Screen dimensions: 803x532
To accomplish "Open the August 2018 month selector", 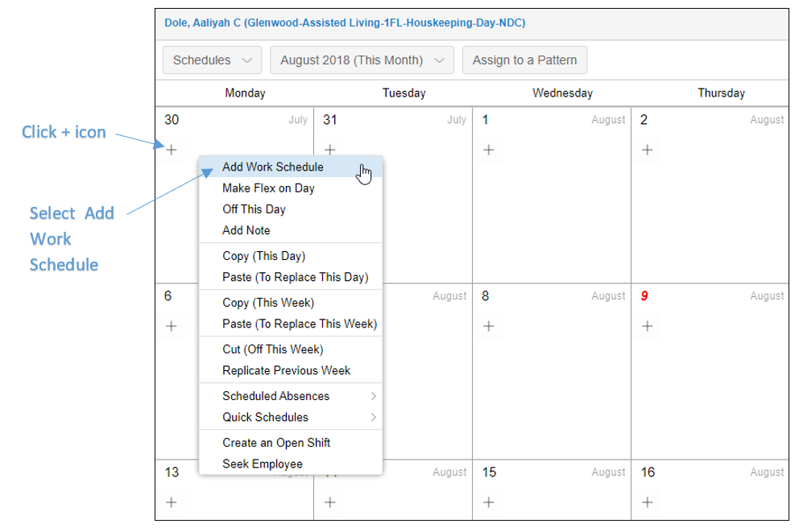I will [362, 60].
